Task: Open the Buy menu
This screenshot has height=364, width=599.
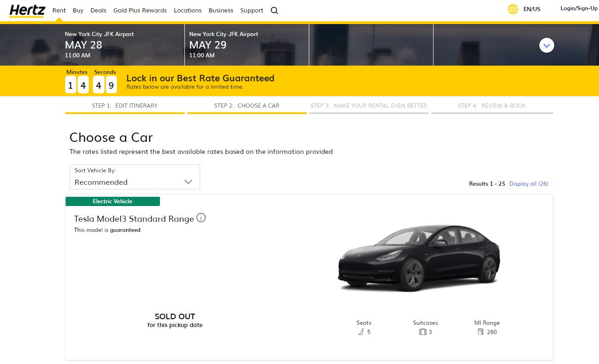Action: (78, 10)
